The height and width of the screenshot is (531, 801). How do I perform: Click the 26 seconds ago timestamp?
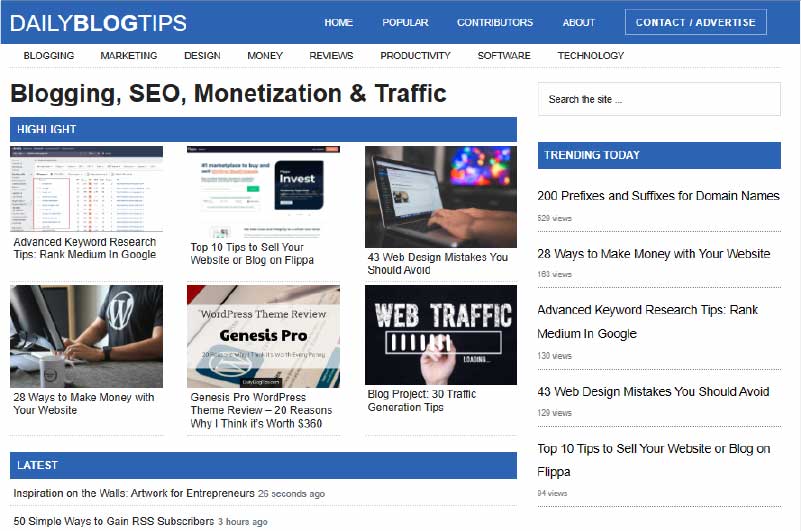pos(291,494)
